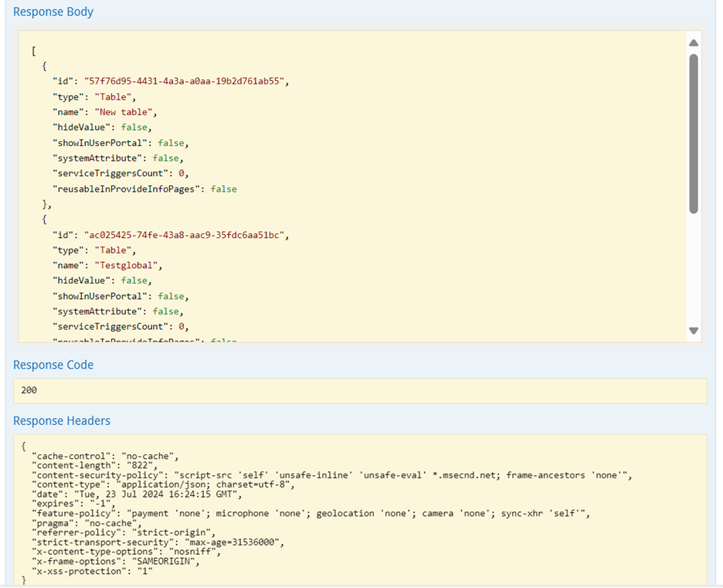Click the name value "Testglobal"
Screen dimensions: 723x588
point(127,266)
